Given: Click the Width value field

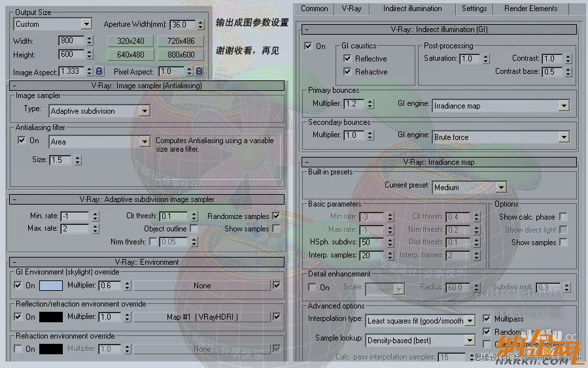Looking at the screenshot, I should click(72, 41).
